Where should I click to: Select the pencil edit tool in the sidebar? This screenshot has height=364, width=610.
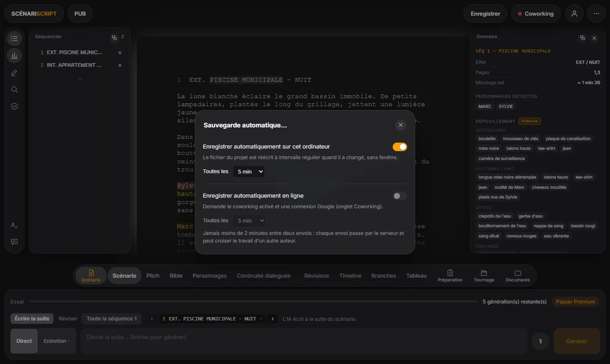coord(14,73)
